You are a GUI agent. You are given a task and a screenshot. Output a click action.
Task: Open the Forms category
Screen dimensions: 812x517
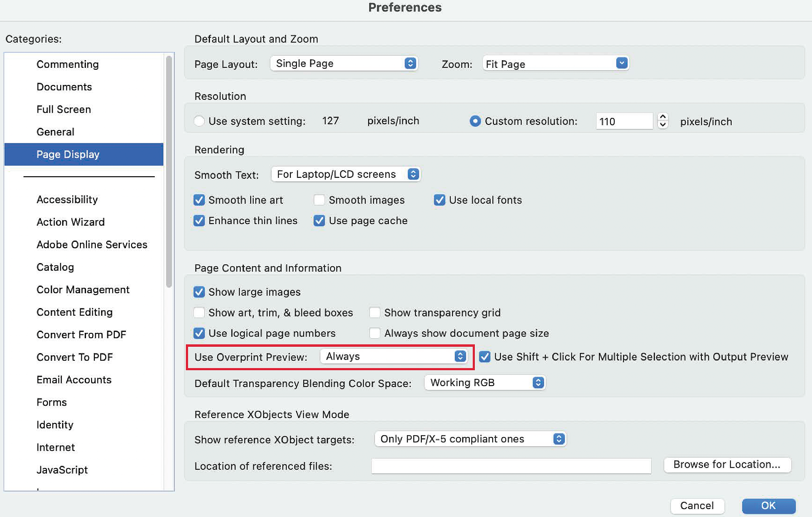[x=84, y=403]
